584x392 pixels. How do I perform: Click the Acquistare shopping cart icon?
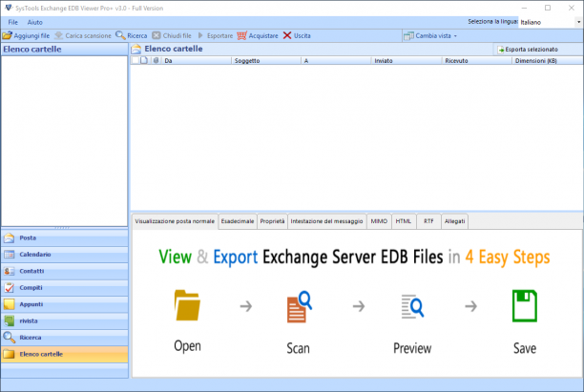tap(241, 35)
